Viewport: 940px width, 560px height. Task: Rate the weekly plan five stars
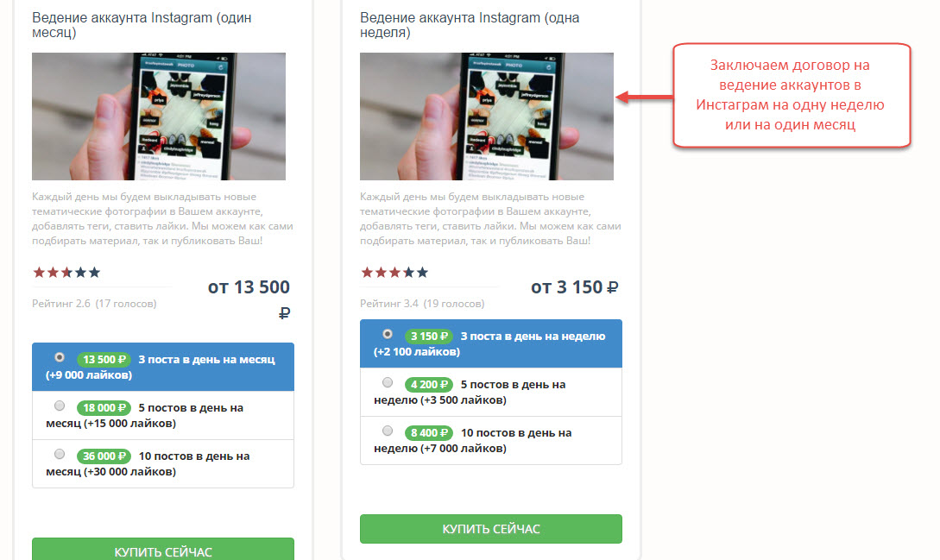click(422, 273)
